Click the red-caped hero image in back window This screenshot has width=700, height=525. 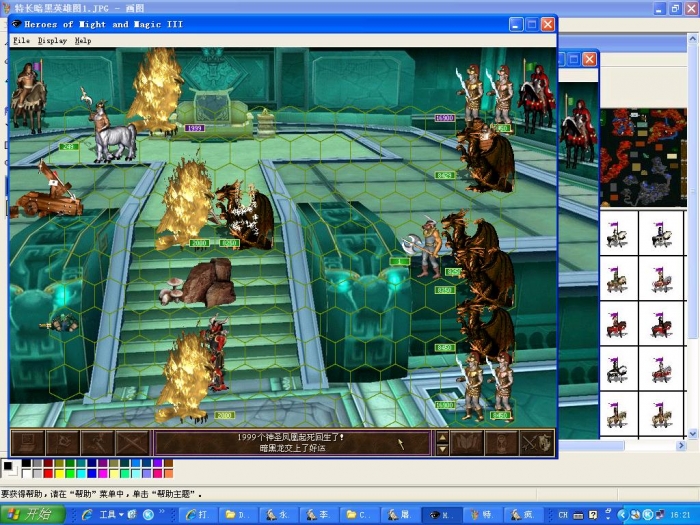click(x=578, y=132)
